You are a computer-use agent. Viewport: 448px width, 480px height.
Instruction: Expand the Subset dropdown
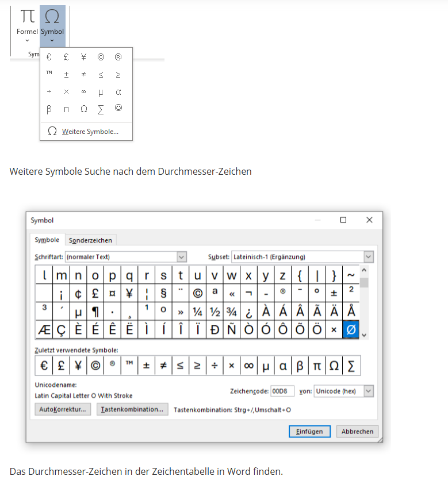(x=369, y=257)
